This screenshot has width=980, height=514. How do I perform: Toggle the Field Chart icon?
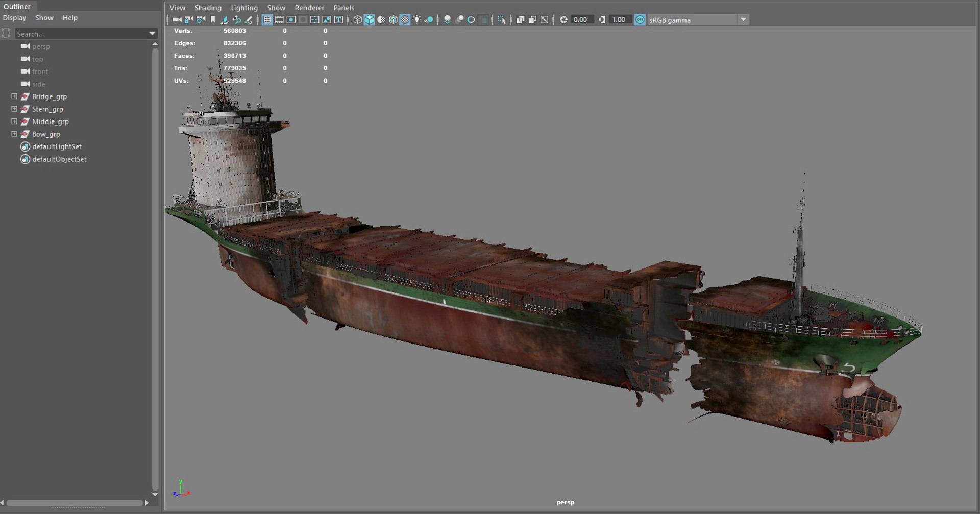coord(315,19)
